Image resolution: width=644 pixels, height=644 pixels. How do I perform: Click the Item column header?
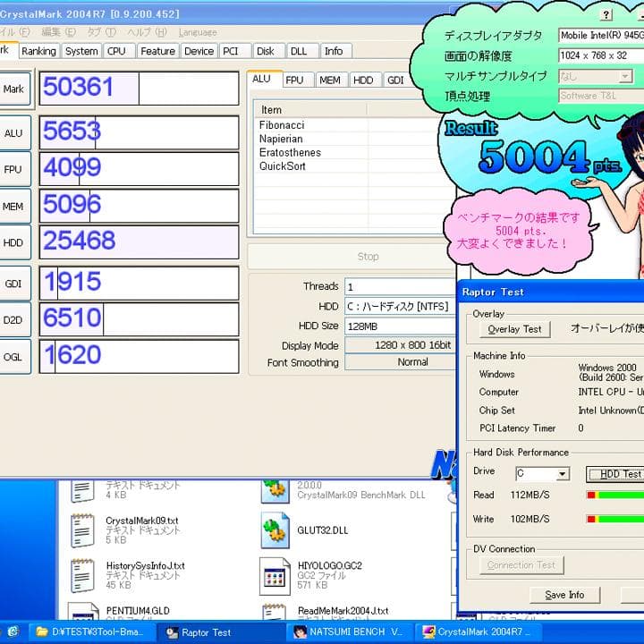[x=310, y=110]
